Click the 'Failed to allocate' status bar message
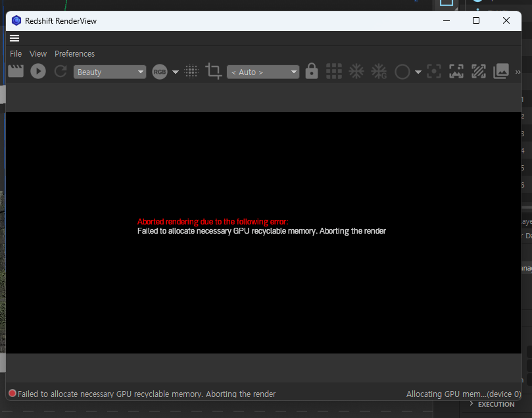This screenshot has height=418, width=532. pyautogui.click(x=147, y=394)
